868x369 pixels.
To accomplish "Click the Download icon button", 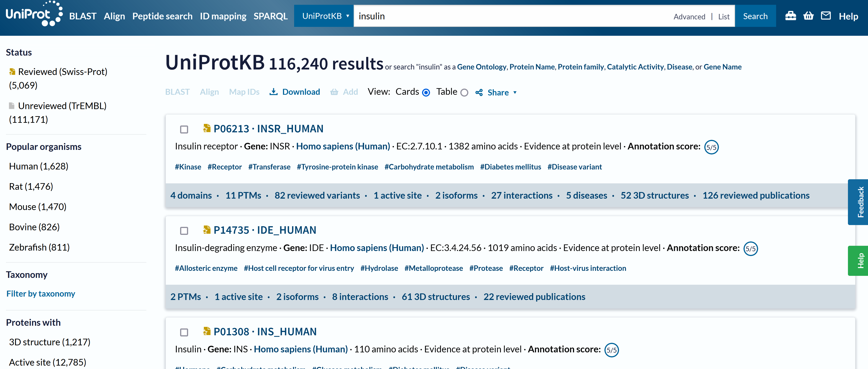I will [x=273, y=92].
